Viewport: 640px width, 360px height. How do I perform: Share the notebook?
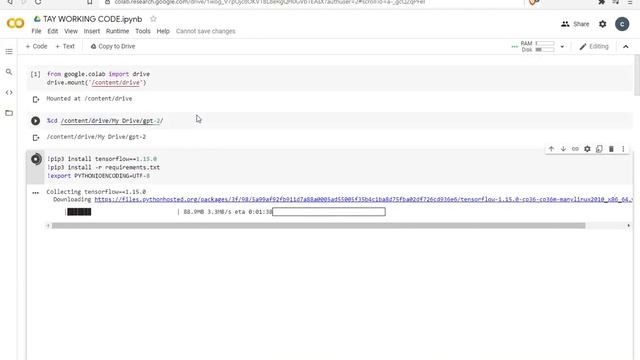[575, 24]
